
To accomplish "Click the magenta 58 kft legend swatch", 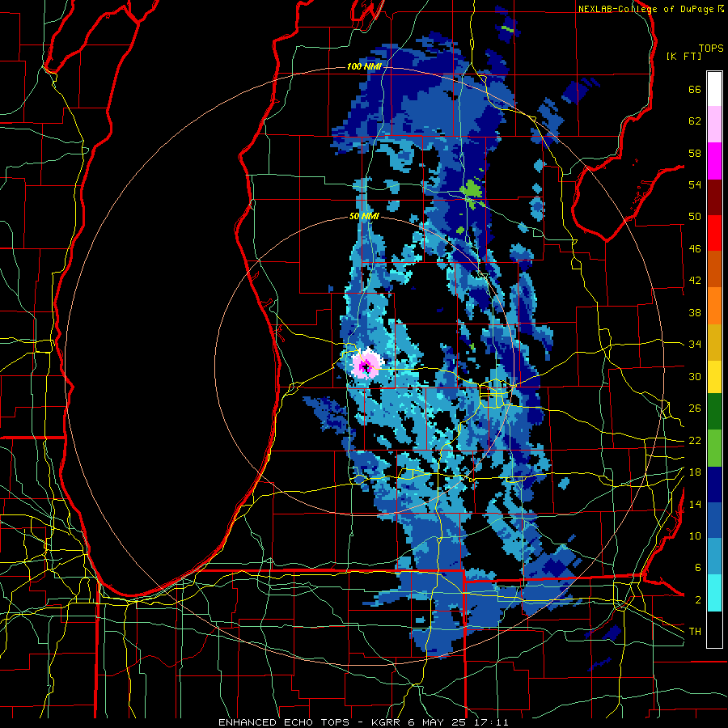I will pos(714,161).
